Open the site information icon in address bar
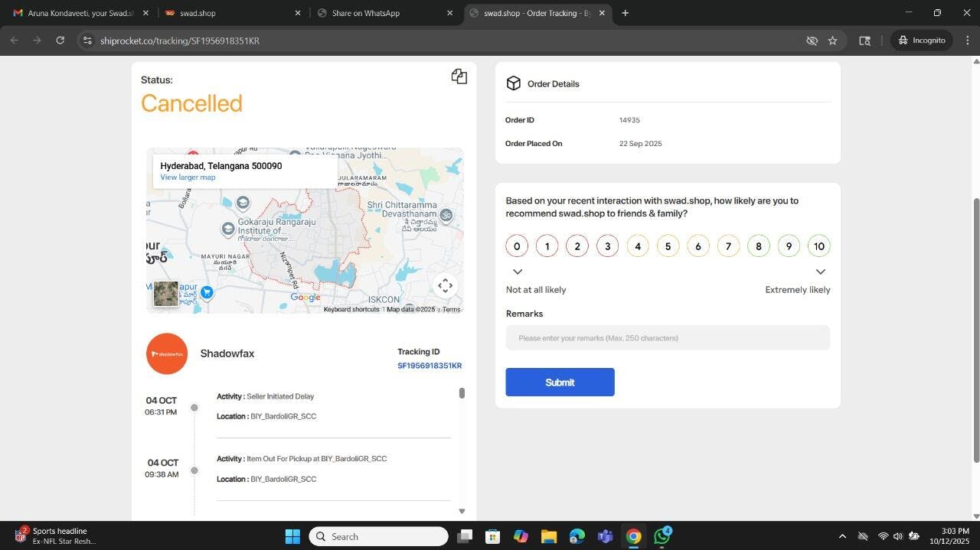This screenshot has height=550, width=980. tap(87, 41)
